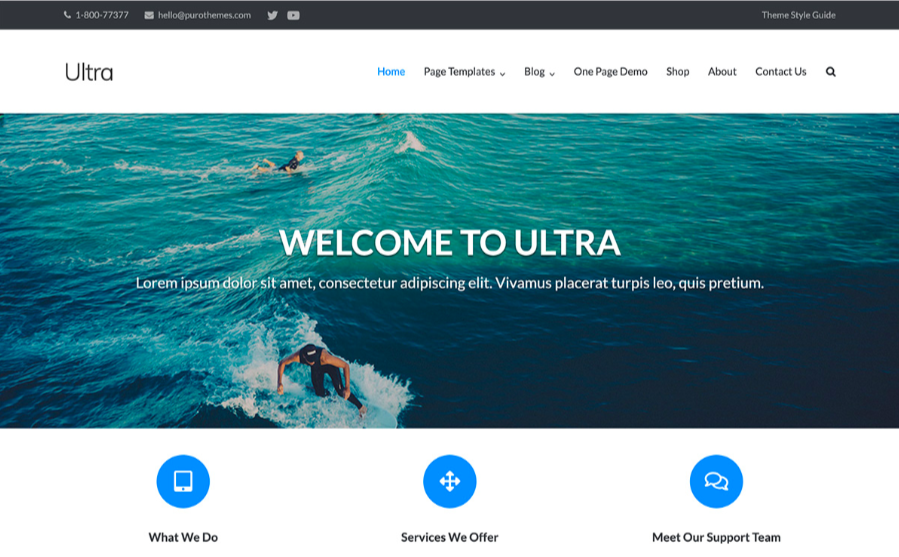
Task: Open the YouTube icon link
Action: pyautogui.click(x=293, y=15)
